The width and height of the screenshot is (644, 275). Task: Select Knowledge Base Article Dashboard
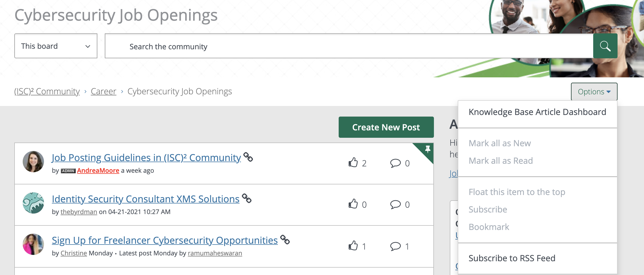tap(537, 112)
